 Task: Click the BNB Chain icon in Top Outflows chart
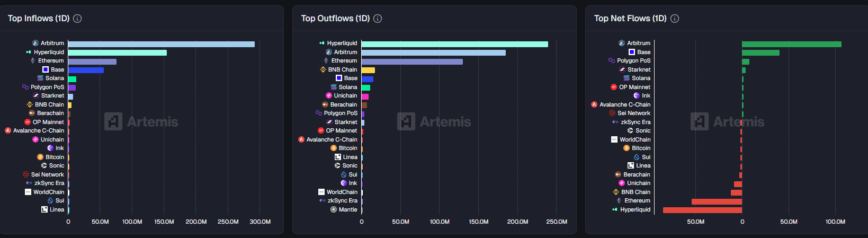[x=323, y=69]
